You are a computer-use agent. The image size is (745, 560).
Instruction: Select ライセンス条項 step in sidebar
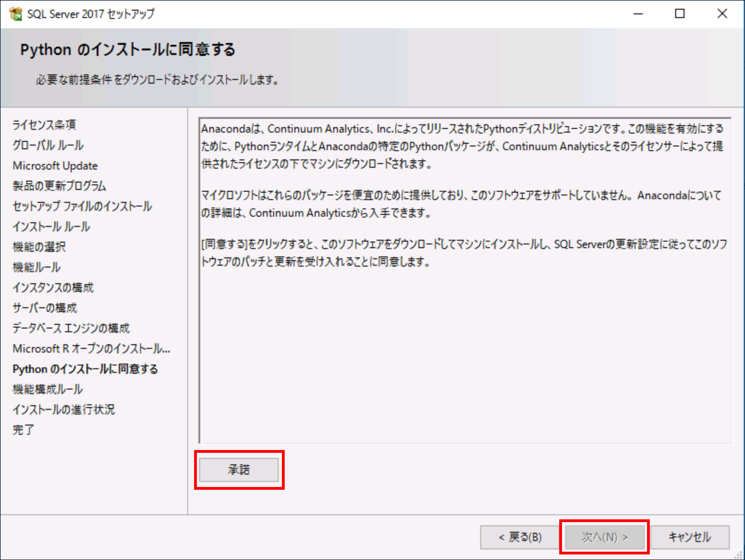44,125
